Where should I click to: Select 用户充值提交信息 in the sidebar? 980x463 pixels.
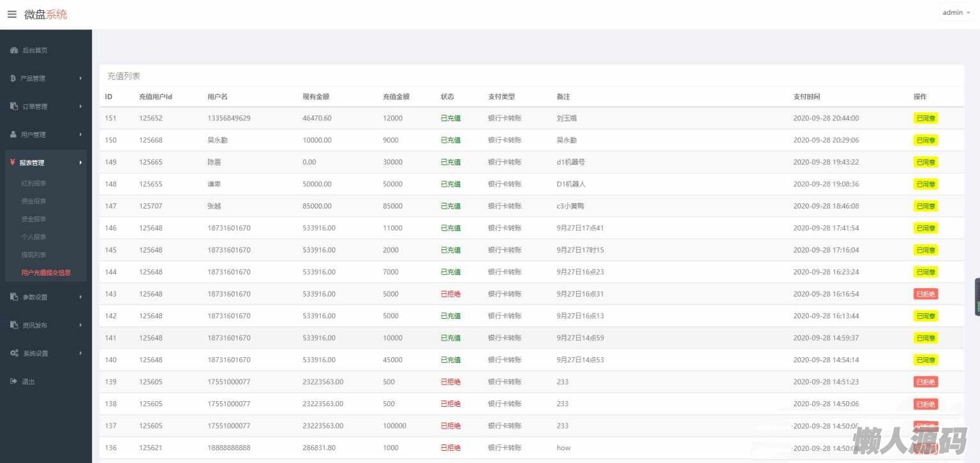[46, 272]
